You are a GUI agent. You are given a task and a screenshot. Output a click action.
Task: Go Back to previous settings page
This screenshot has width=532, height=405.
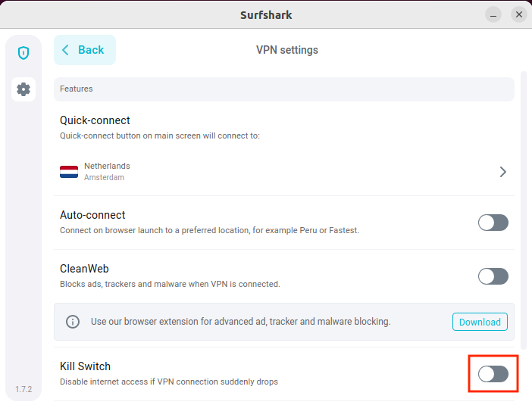click(x=85, y=50)
